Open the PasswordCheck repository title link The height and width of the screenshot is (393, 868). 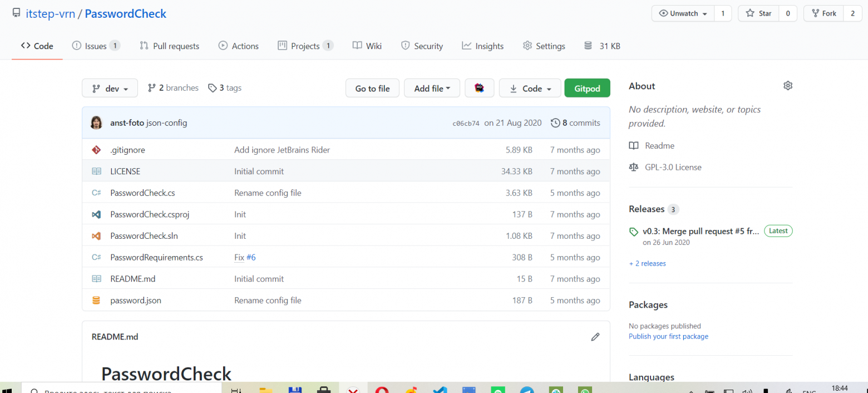(126, 13)
